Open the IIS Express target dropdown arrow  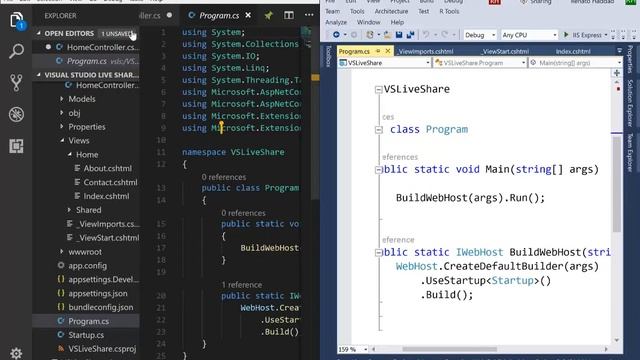click(x=606, y=35)
